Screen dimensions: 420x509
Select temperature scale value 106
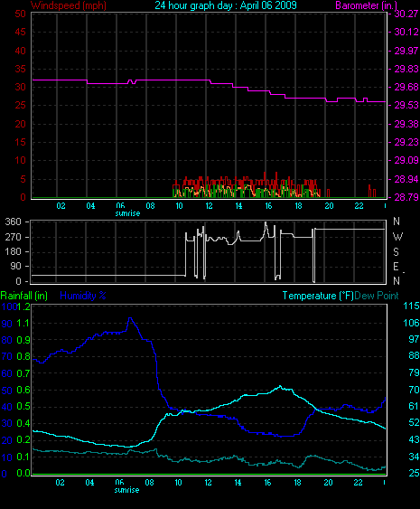tap(411, 323)
